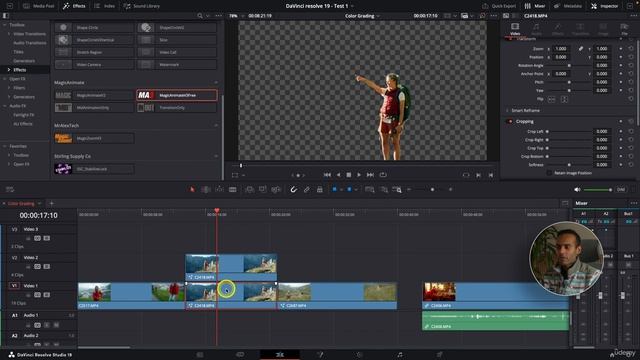Reset the Zoom parameter

click(x=631, y=49)
